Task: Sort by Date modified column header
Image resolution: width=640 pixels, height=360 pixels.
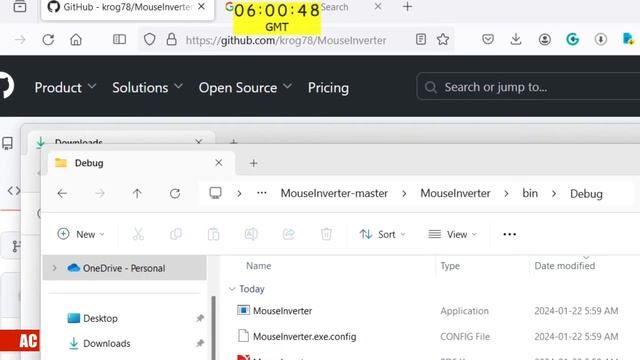Action: (564, 266)
